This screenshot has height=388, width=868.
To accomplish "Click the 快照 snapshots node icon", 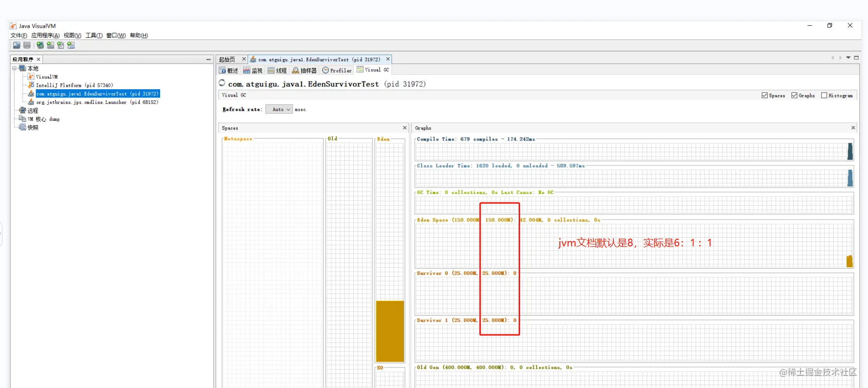I will click(22, 127).
